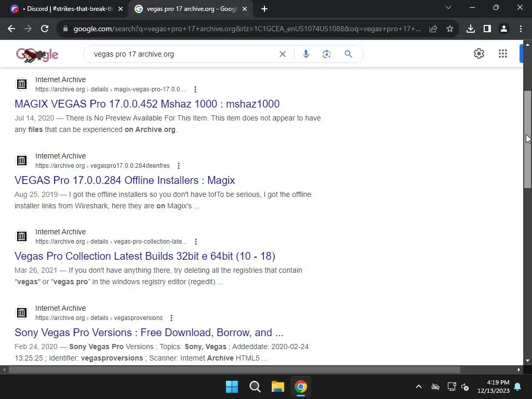Screen dimensions: 532x399
Task: Click the scrollbar down arrow
Action: 527,361
